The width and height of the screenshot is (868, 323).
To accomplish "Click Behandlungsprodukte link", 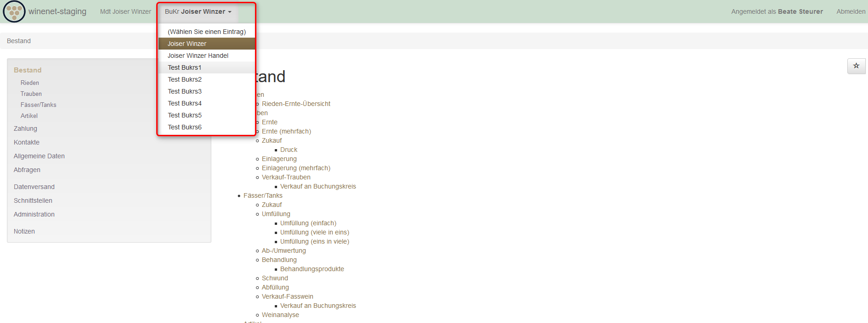I will point(312,269).
